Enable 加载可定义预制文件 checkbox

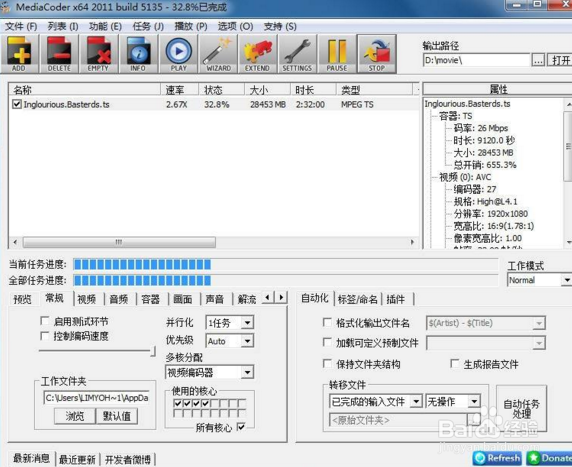click(327, 342)
